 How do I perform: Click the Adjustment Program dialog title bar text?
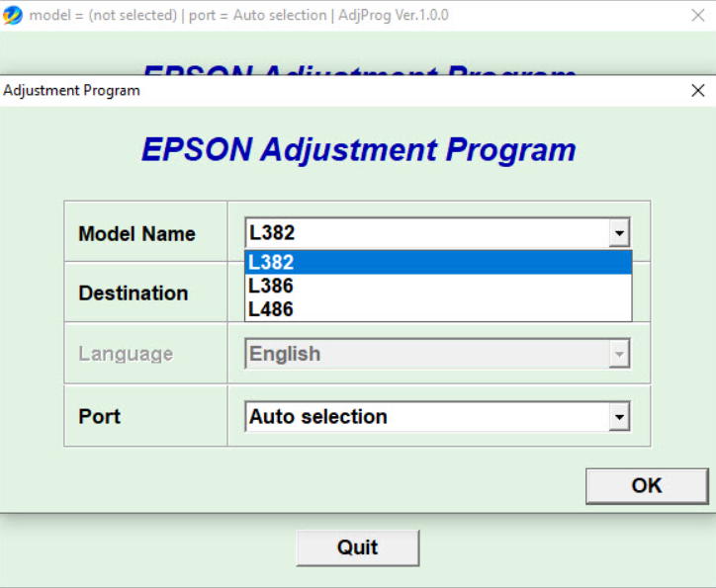72,91
